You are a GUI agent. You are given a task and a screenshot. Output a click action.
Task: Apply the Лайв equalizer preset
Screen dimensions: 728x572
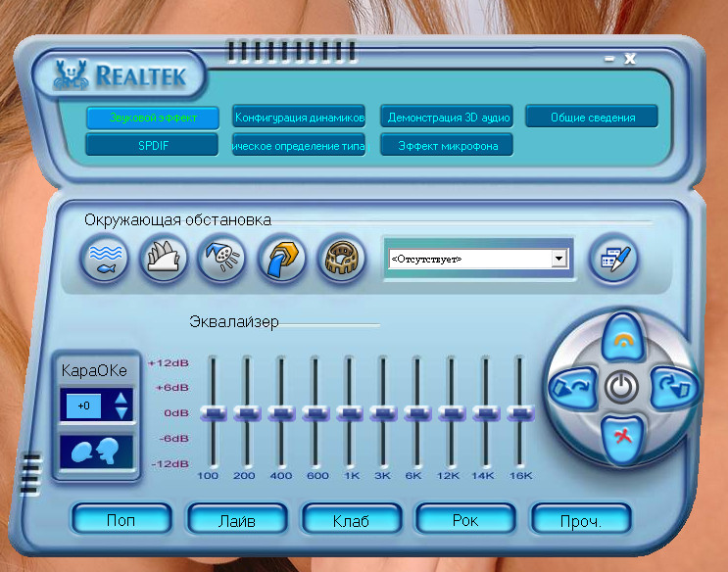point(237,519)
